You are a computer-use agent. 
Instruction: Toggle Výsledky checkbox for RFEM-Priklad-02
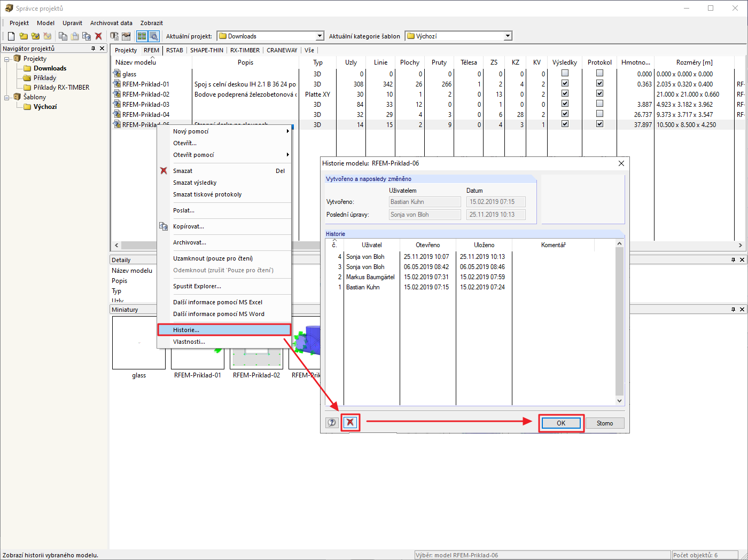point(565,93)
